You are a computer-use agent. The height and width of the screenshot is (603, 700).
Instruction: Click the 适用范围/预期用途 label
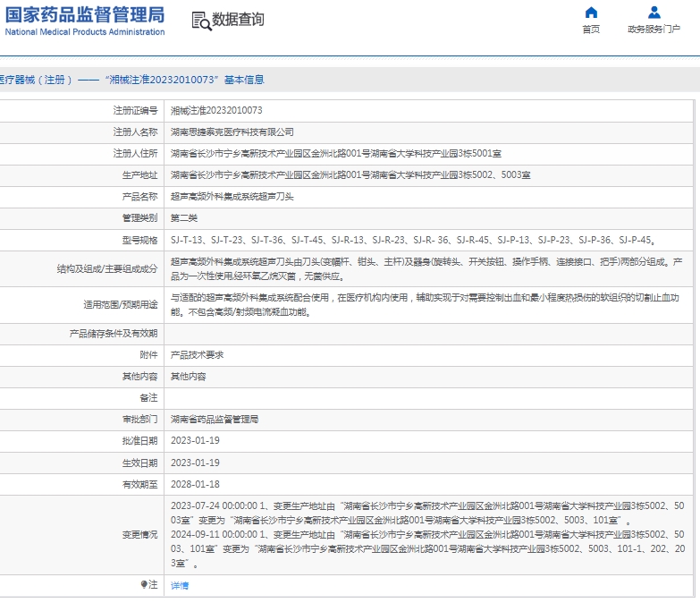[x=121, y=304]
